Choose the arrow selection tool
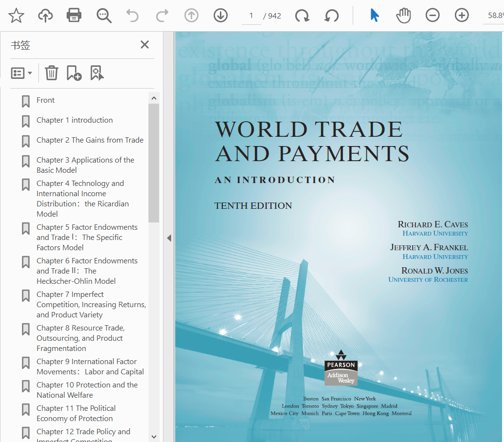 [374, 16]
